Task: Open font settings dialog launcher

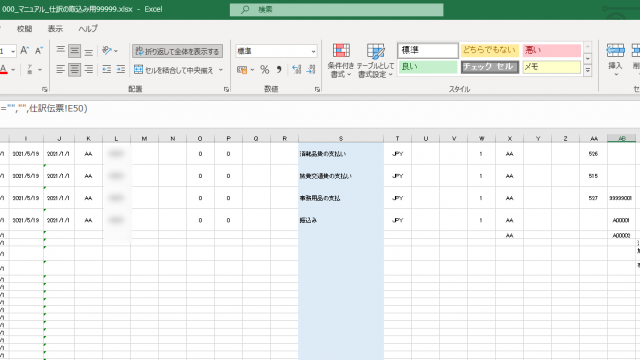Action: point(44,89)
